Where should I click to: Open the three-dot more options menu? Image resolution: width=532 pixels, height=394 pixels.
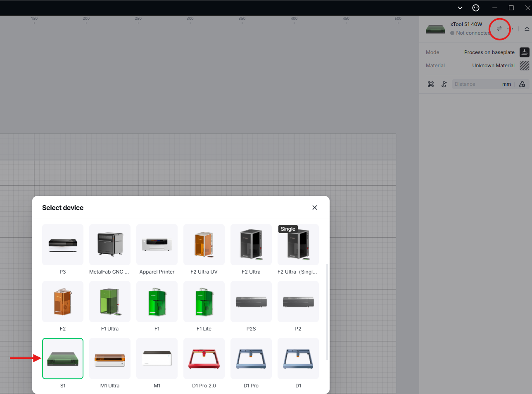pos(511,29)
